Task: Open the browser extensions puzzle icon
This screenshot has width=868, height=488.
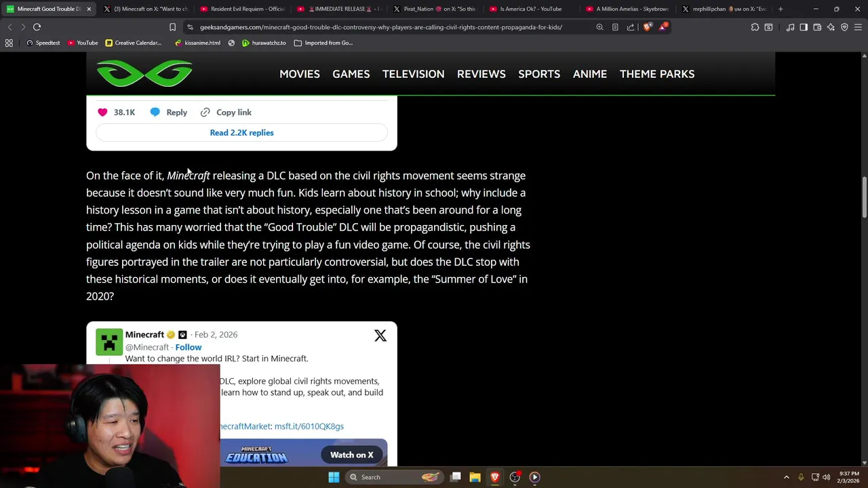Action: (755, 27)
